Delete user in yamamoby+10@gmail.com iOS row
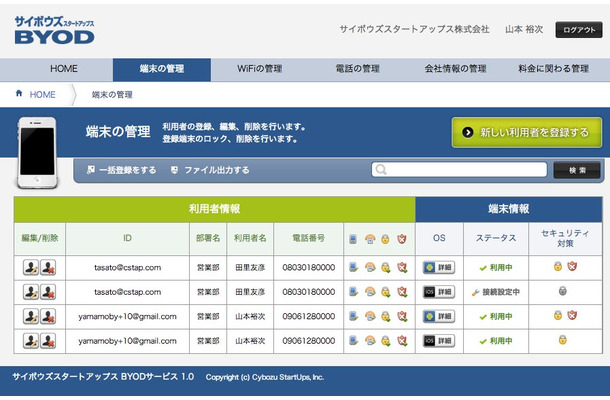This screenshot has height=400, width=610. click(x=48, y=341)
